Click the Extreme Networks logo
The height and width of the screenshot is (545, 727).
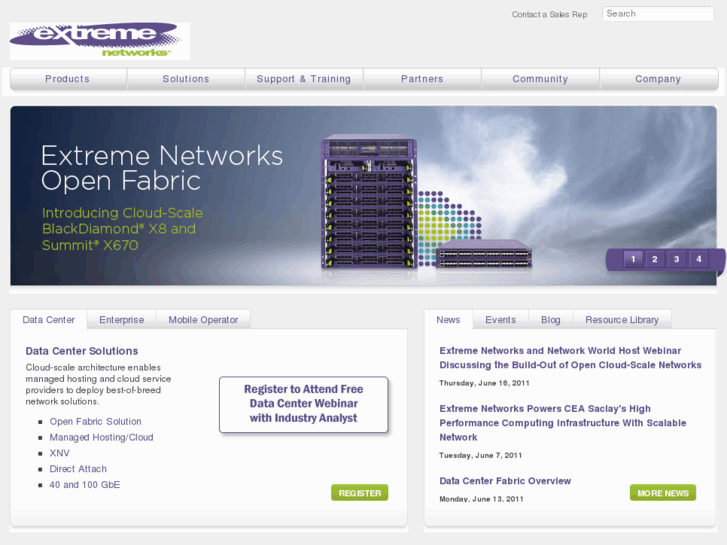click(100, 41)
